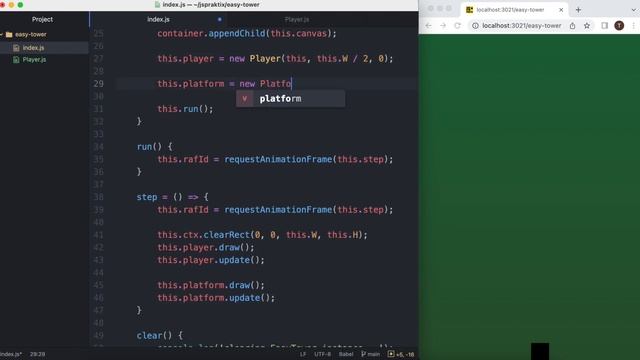Click the LF line-ending indicator in status bar
The image size is (640, 360).
tap(303, 354)
